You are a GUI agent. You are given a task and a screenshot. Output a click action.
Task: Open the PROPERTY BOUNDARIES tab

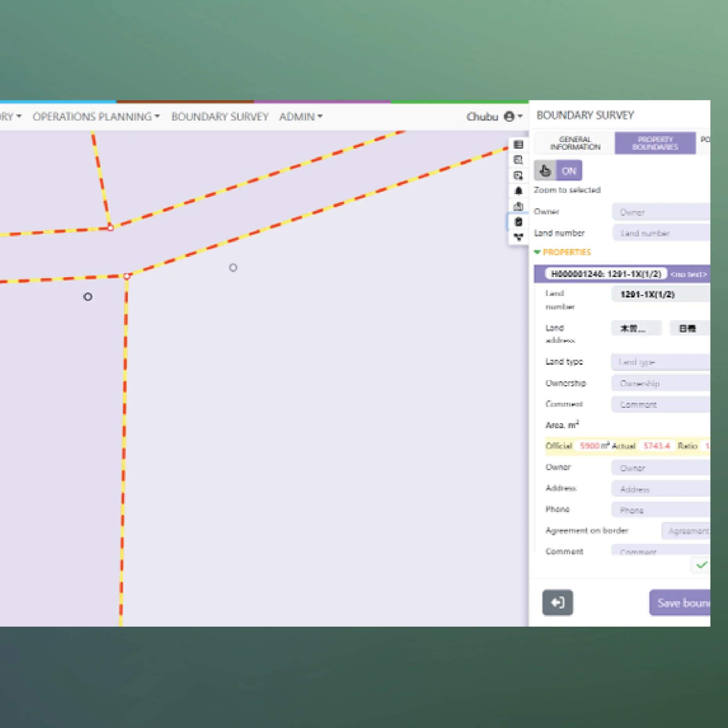(x=655, y=142)
